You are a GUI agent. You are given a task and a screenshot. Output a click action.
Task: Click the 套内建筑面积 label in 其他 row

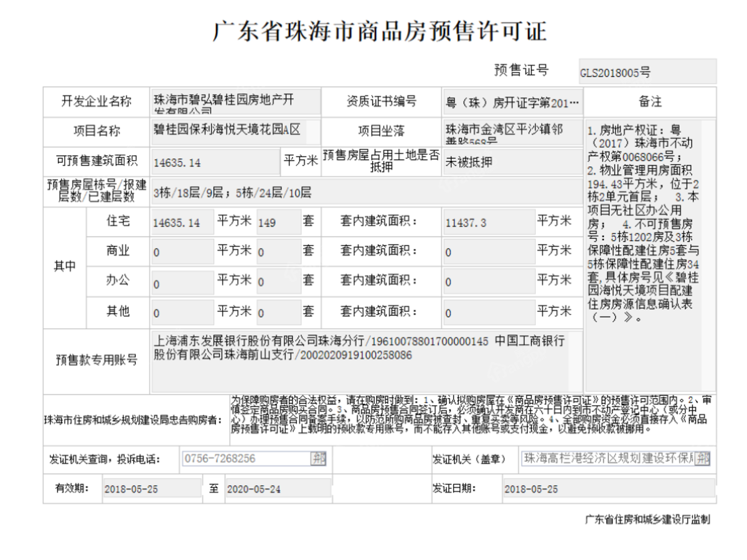379,311
